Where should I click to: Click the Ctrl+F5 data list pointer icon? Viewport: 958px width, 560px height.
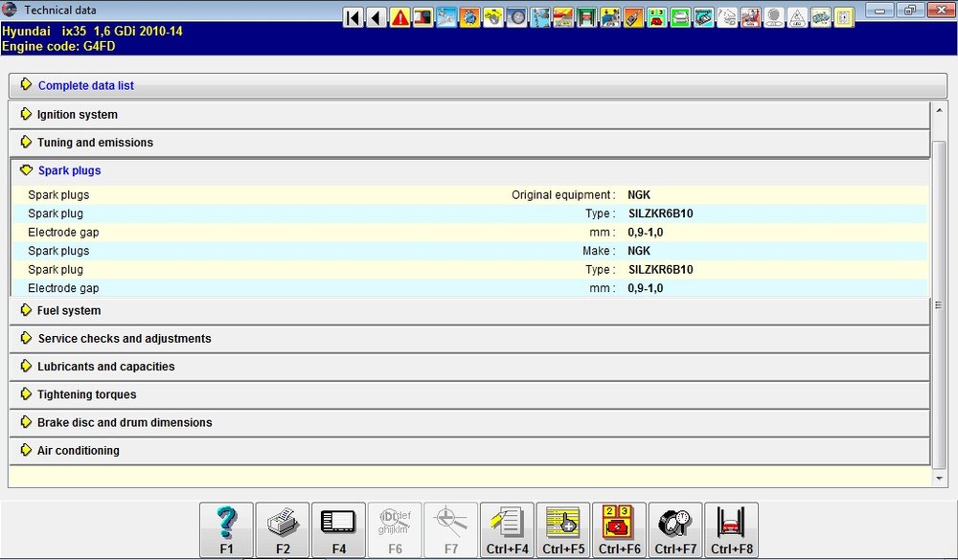click(x=563, y=530)
